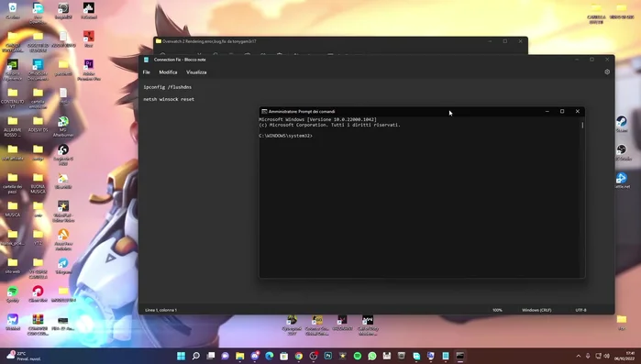Launch Microsoft Edge from the taskbar

270,356
